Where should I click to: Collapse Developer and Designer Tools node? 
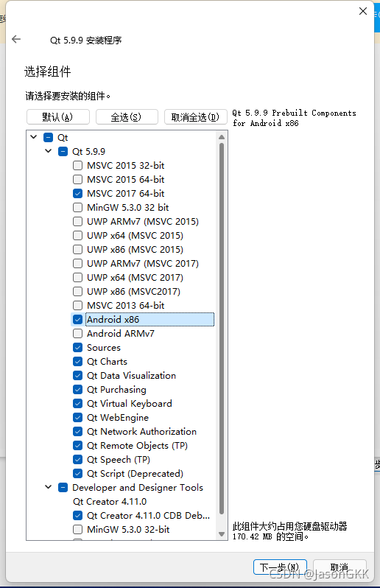coord(49,487)
